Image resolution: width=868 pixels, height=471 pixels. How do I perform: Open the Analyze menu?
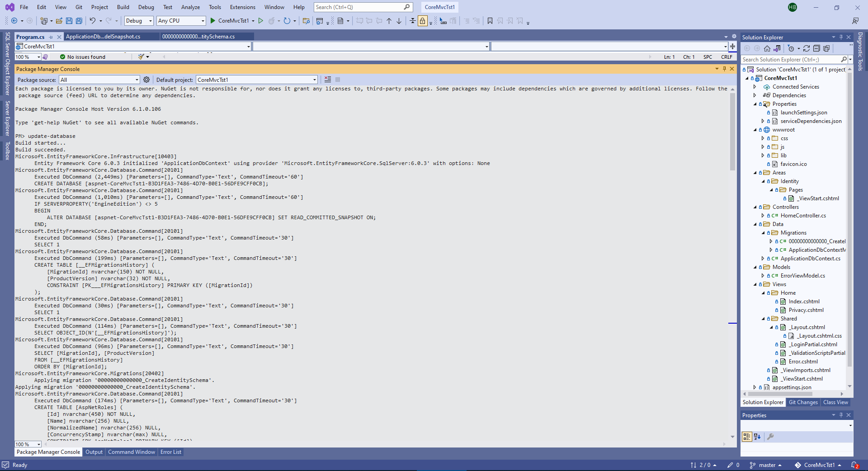tap(190, 7)
